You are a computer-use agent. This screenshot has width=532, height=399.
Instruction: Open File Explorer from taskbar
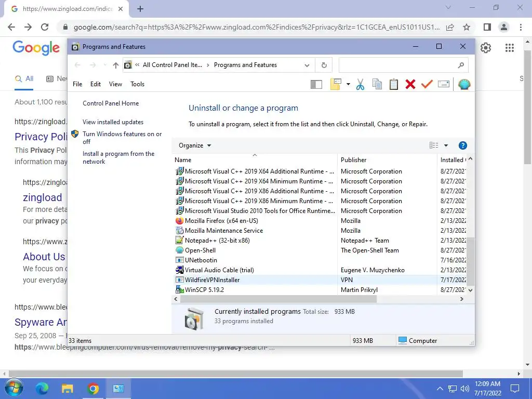pos(67,388)
